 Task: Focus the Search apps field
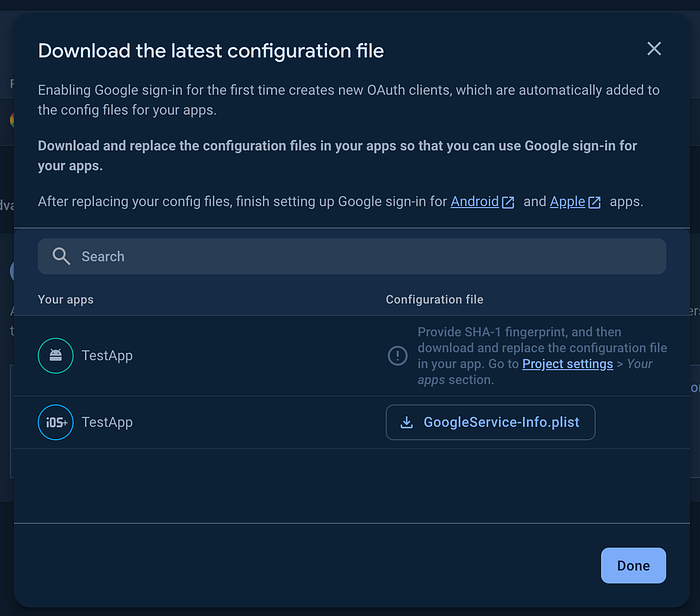[x=360, y=256]
